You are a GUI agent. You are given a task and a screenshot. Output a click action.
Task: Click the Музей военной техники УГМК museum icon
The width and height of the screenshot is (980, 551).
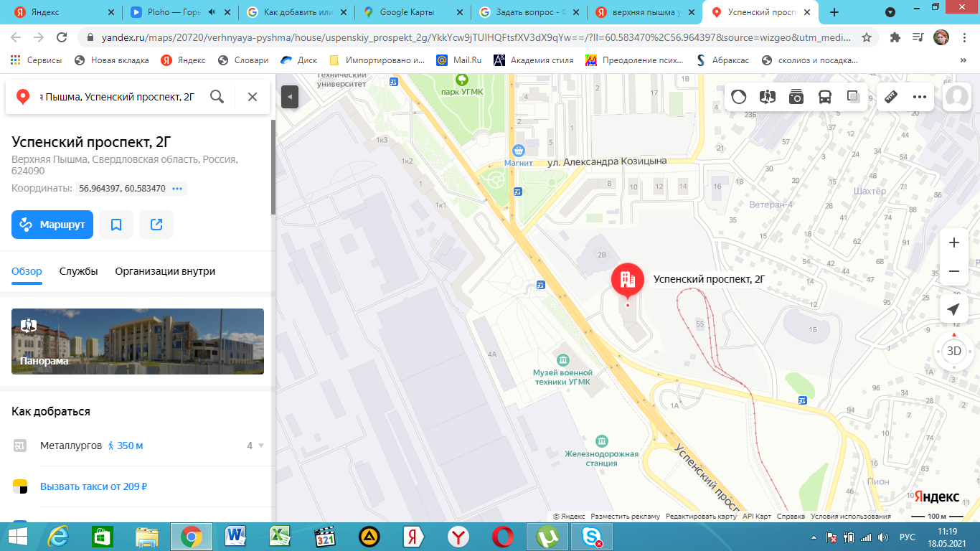[x=563, y=359]
